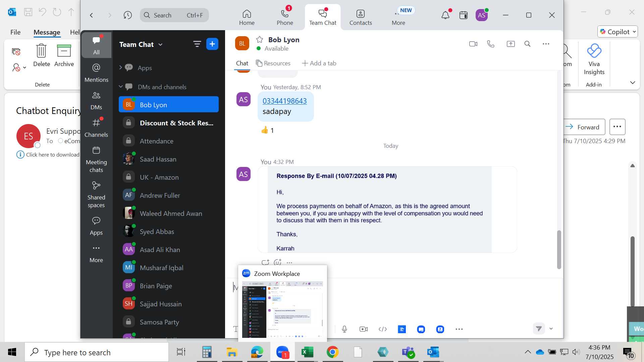Image resolution: width=644 pixels, height=362 pixels.
Task: Open the Zoom activity history clock
Action: click(127, 15)
